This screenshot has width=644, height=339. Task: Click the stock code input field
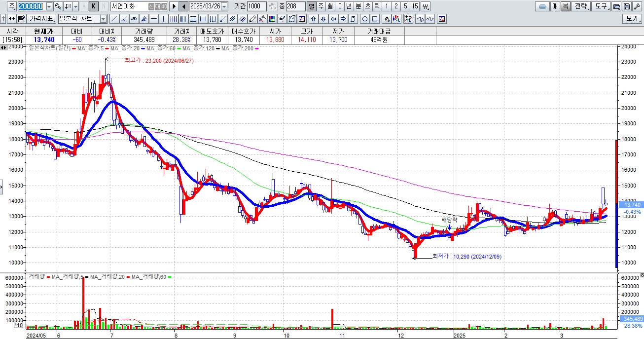point(31,6)
